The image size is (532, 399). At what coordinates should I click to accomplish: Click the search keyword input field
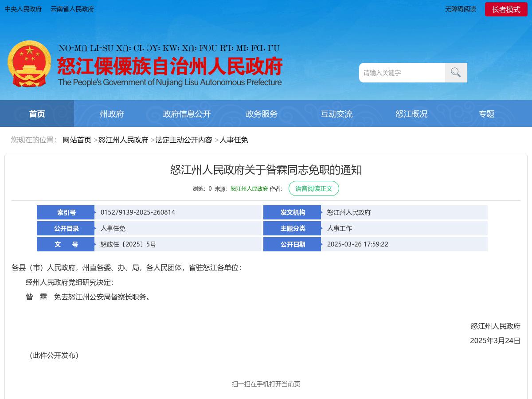pyautogui.click(x=402, y=72)
